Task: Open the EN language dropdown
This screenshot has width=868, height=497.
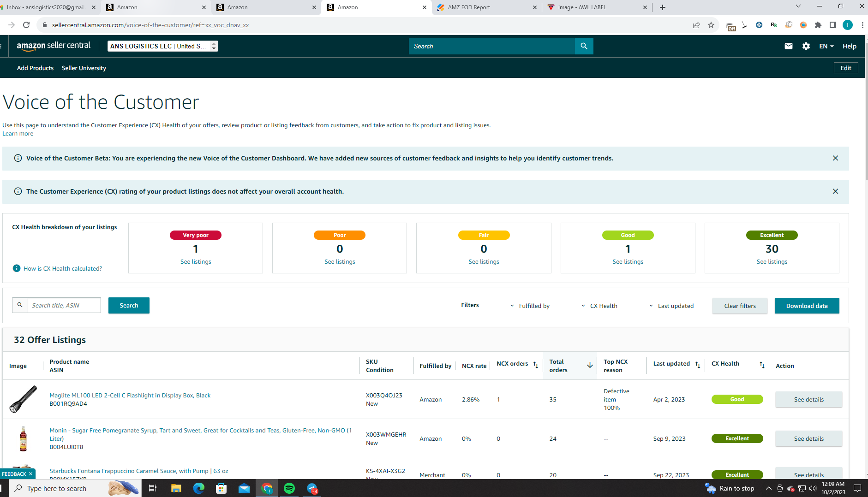Action: click(x=826, y=46)
